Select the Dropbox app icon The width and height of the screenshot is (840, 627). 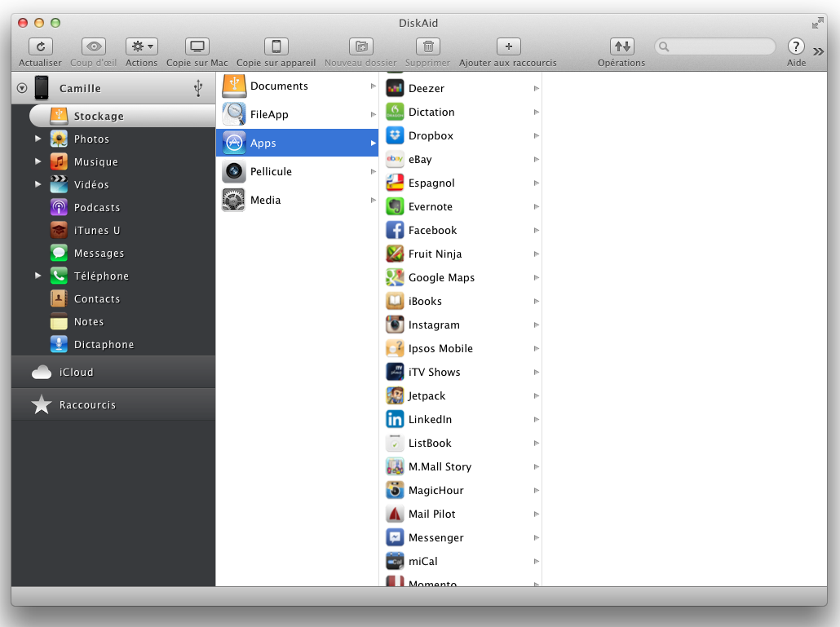(395, 136)
